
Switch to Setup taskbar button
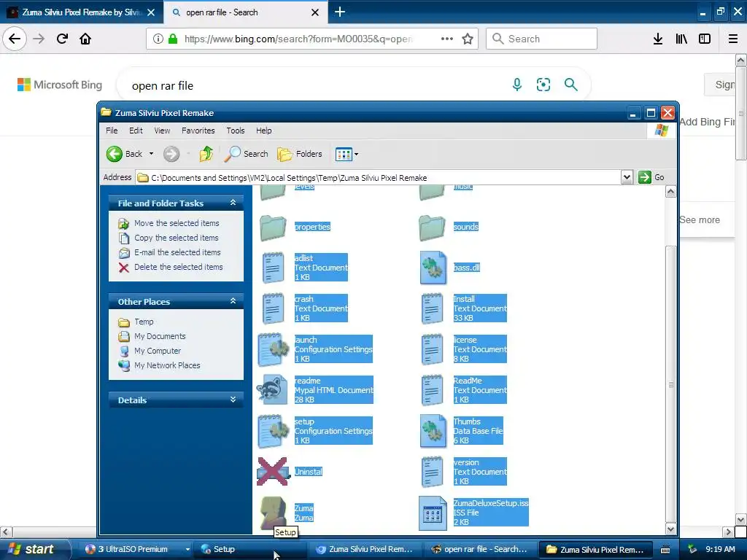tap(250, 549)
